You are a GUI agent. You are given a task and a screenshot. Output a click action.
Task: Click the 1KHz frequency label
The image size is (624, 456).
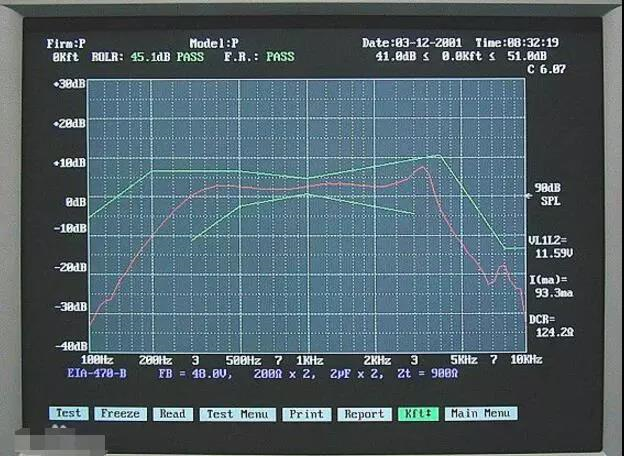coord(310,361)
